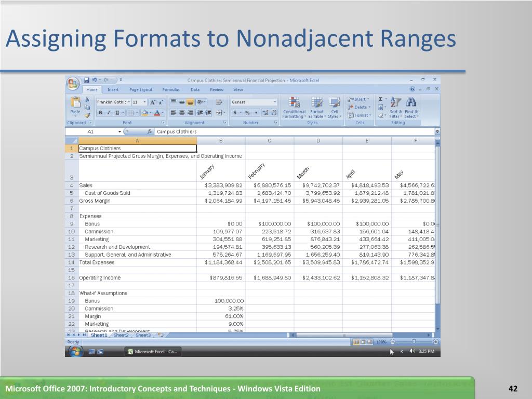Switch to the Insert ribbon tab
Image resolution: width=532 pixels, height=399 pixels.
113,89
